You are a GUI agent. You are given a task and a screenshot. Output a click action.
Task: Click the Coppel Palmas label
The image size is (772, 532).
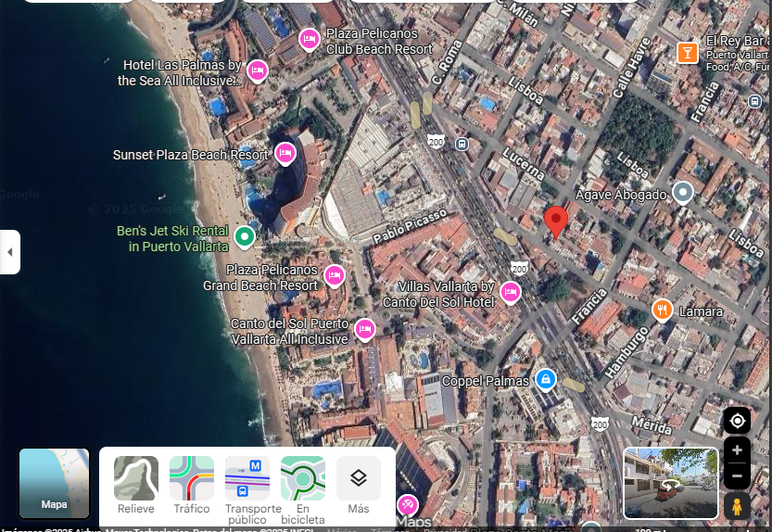click(x=485, y=381)
